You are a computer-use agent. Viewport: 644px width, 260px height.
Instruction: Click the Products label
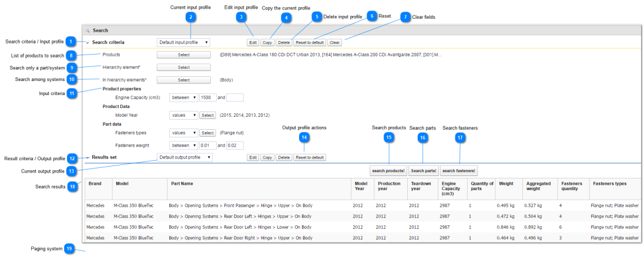tap(111, 55)
